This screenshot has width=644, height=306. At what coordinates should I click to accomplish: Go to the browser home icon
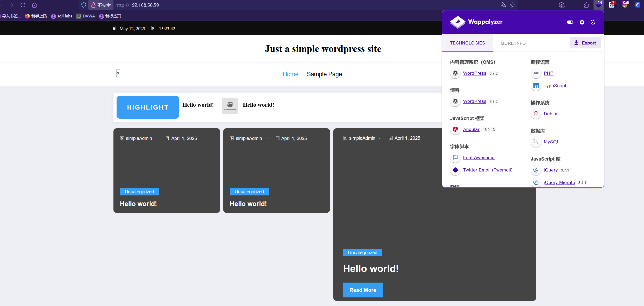[34, 5]
